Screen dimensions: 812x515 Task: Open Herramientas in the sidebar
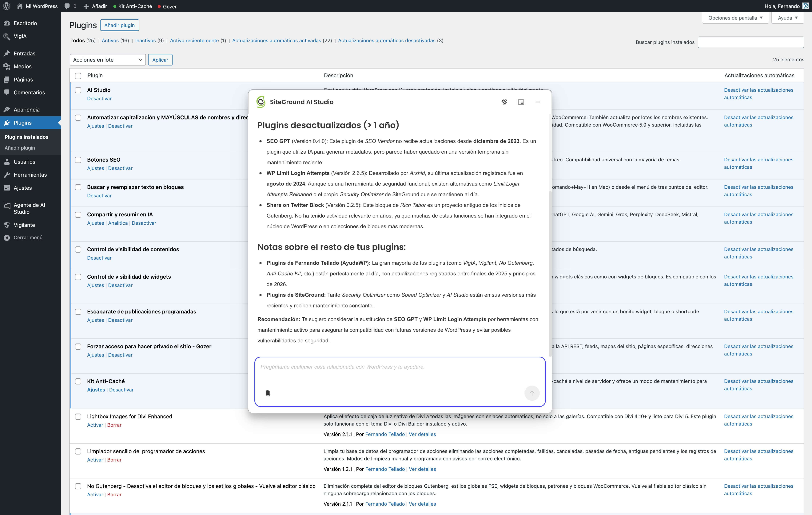click(30, 175)
